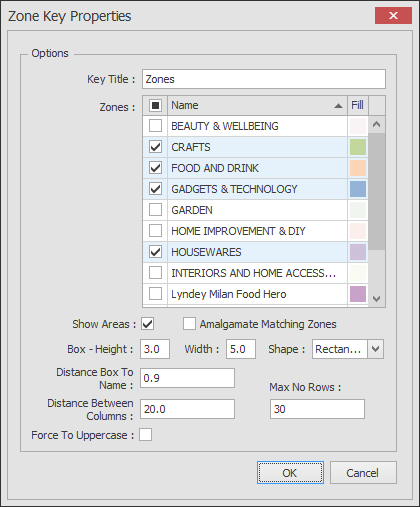
Task: Enable Force To Uppercase checkbox
Action: (146, 435)
